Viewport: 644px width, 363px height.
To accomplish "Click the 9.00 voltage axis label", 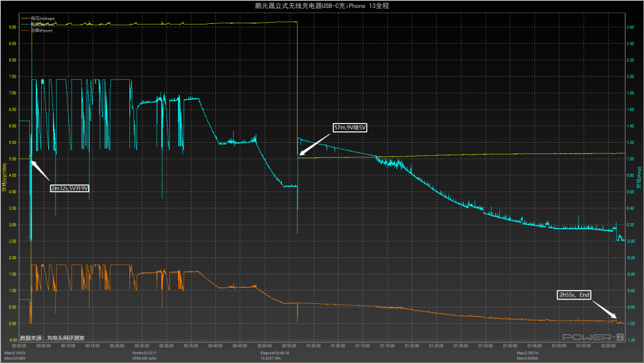I will point(13,27).
